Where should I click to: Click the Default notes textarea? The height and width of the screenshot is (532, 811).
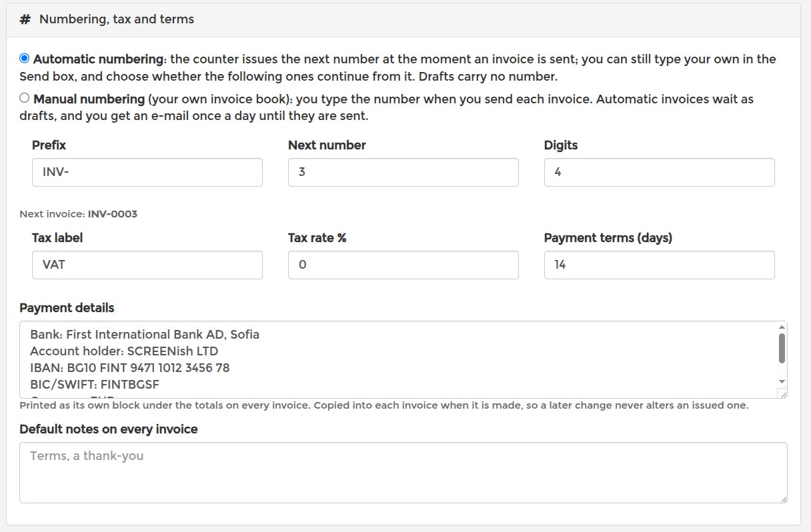403,473
